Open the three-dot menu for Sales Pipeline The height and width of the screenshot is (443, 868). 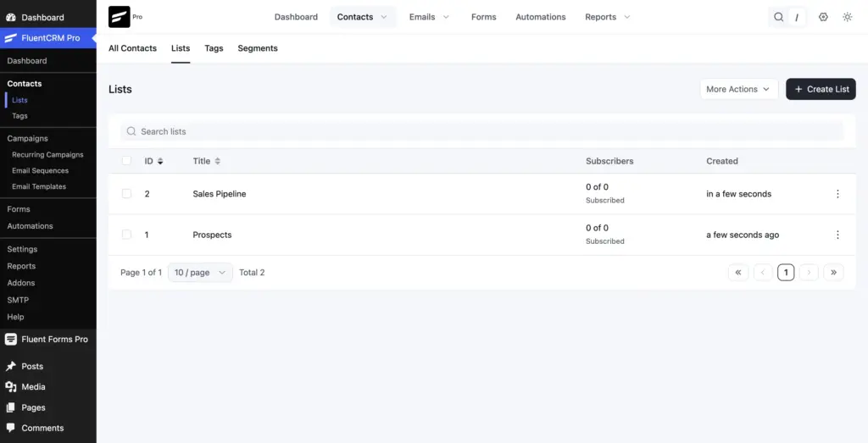click(837, 194)
